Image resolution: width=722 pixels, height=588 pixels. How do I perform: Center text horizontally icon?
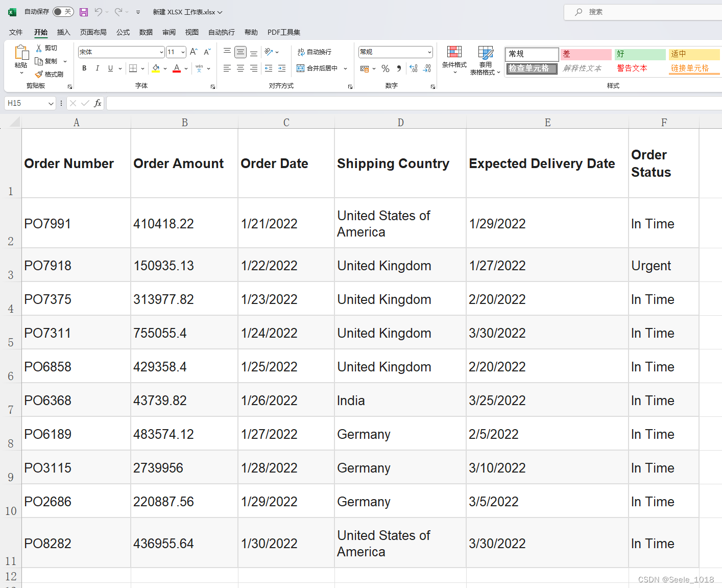click(240, 68)
